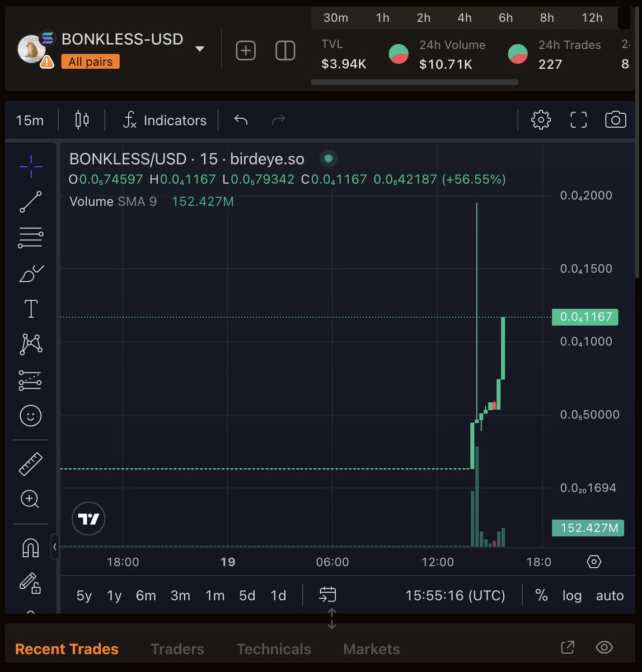Toggle logarithmic price scale
Viewport: 642px width, 672px height.
(571, 595)
